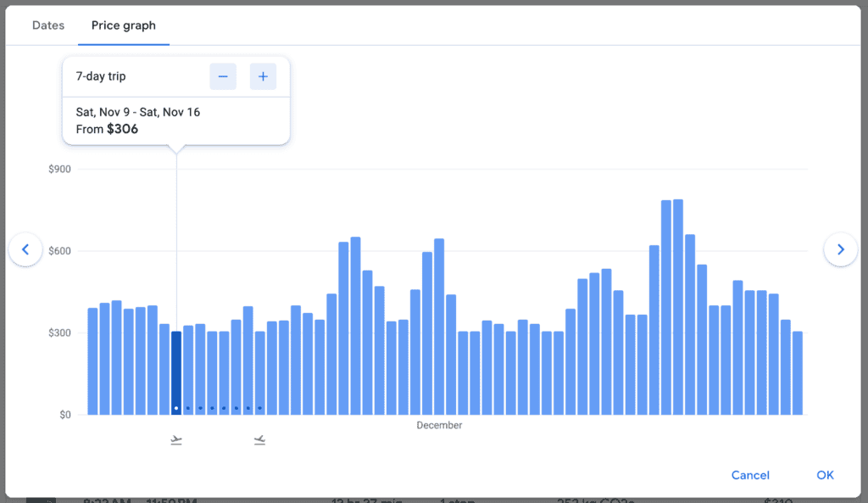Decrease trip length with the minus button
868x503 pixels.
coord(223,76)
